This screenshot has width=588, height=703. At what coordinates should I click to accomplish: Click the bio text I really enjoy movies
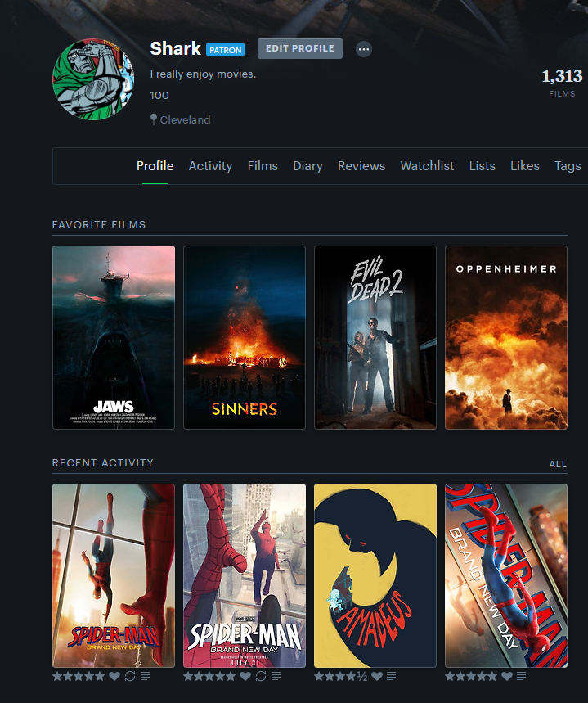tap(203, 74)
